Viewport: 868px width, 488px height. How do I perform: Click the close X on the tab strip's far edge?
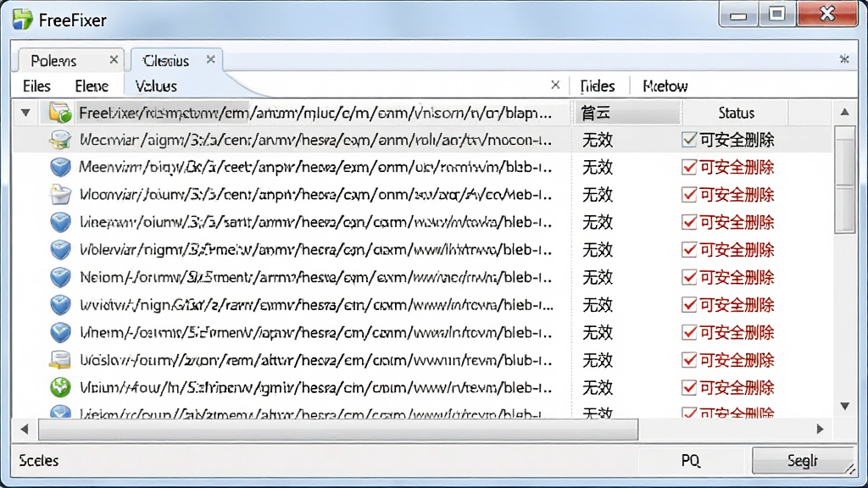844,58
